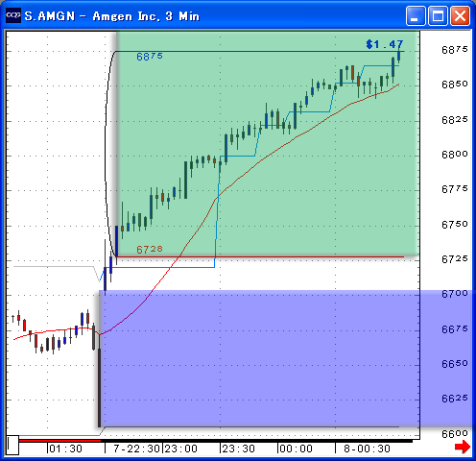Click the 23:00 time axis label
Viewport: 476px width, 461px height.
pos(180,449)
